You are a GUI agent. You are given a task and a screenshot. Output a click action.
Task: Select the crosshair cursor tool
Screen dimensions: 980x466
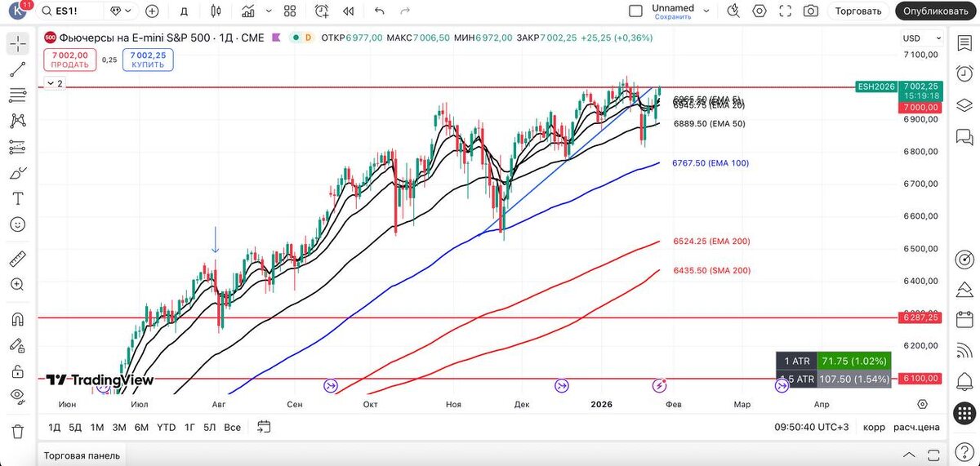tap(17, 44)
